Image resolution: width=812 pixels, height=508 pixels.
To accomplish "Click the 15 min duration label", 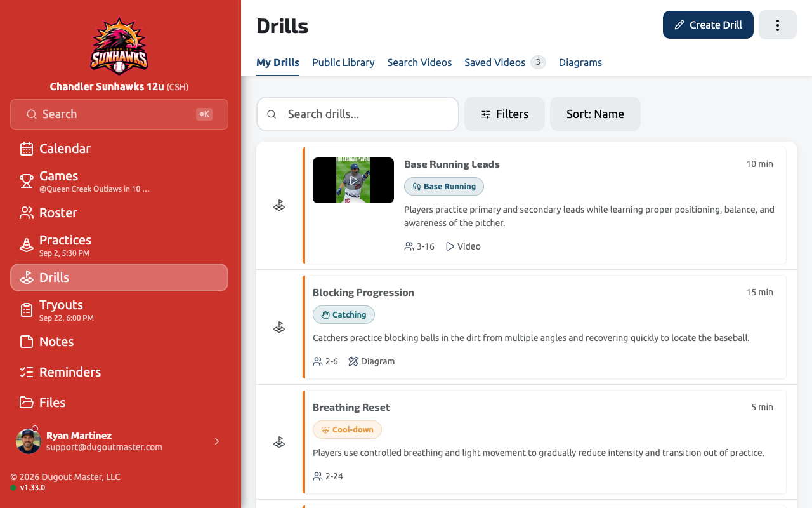I will 760,292.
